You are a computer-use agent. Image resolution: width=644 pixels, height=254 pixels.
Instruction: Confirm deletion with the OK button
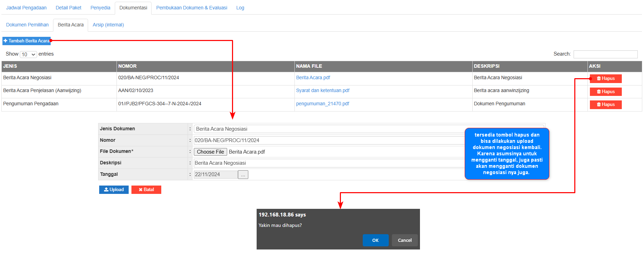click(x=375, y=240)
